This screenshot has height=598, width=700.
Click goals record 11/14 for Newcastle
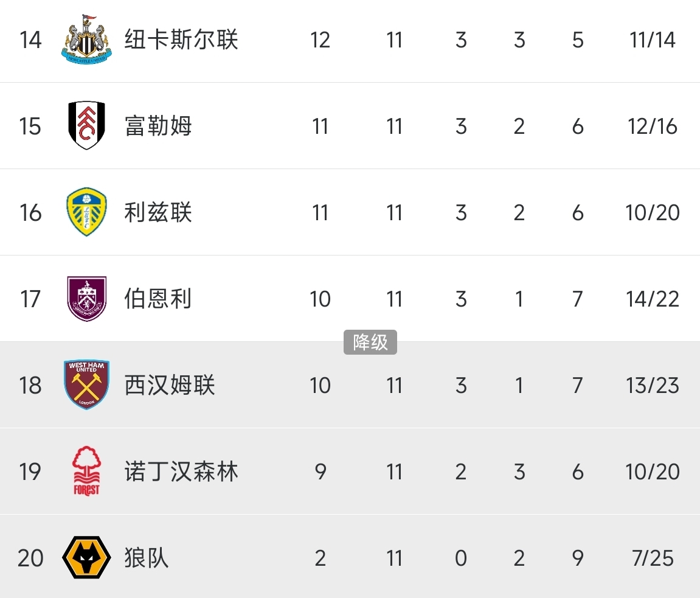coord(653,40)
